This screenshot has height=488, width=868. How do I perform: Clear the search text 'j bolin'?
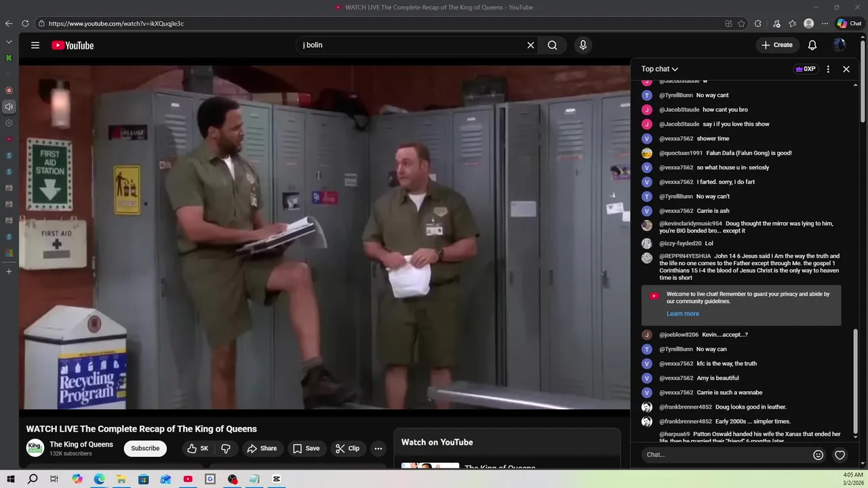click(x=531, y=45)
